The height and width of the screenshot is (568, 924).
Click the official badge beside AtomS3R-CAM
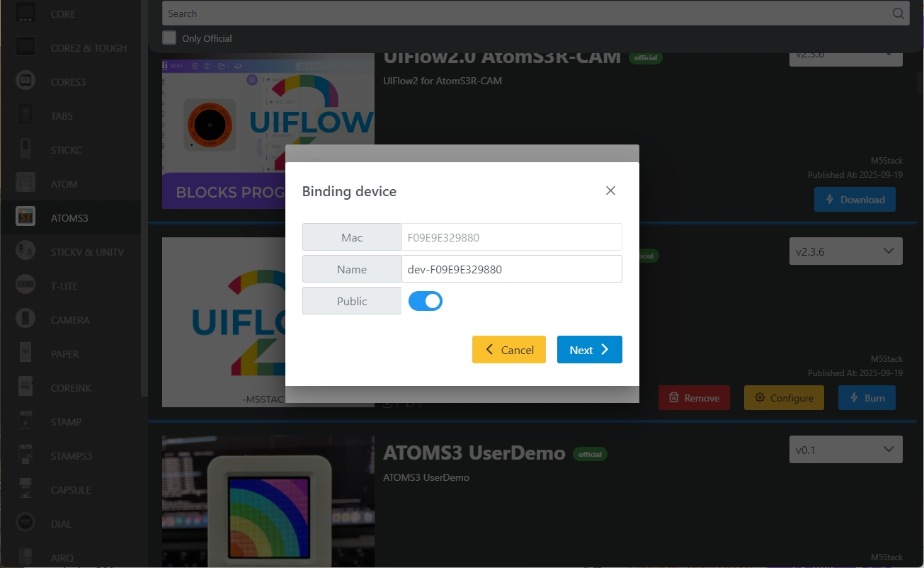pos(646,58)
